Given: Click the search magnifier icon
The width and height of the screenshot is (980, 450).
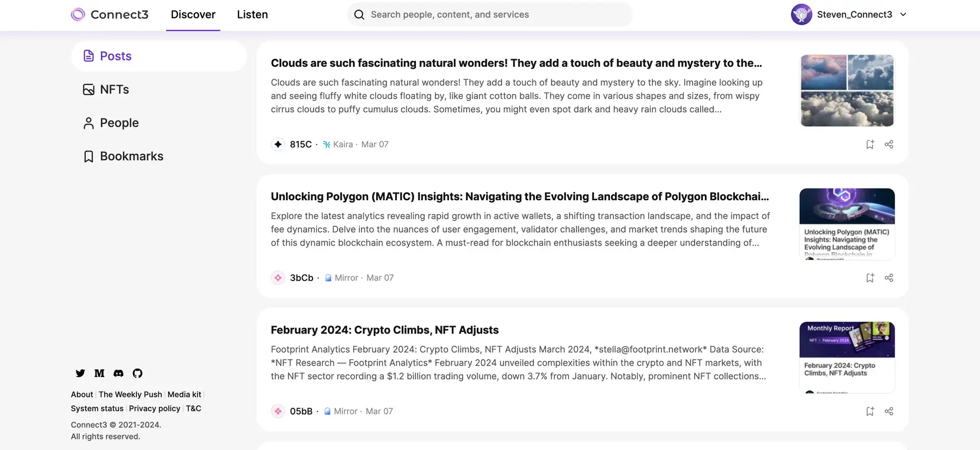Looking at the screenshot, I should [x=359, y=15].
